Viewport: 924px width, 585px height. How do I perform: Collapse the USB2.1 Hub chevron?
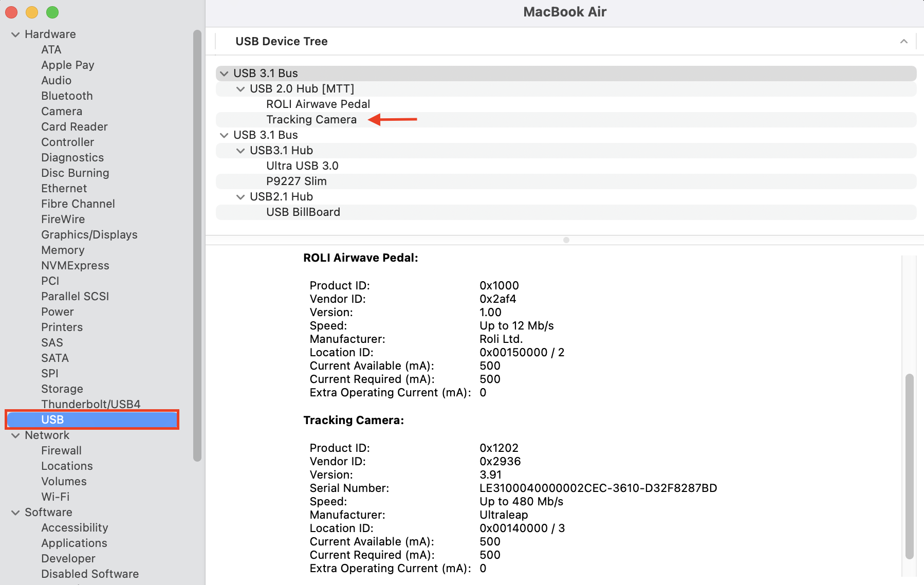(241, 197)
